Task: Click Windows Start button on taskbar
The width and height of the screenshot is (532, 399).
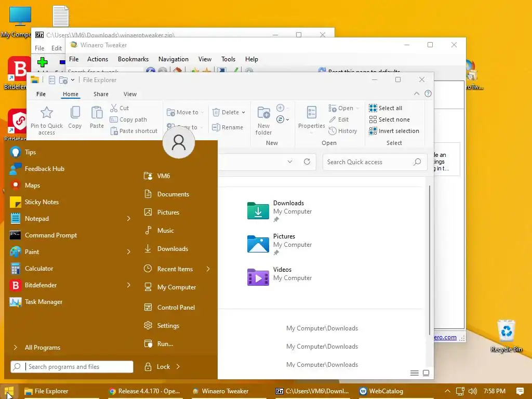Action: (x=9, y=391)
